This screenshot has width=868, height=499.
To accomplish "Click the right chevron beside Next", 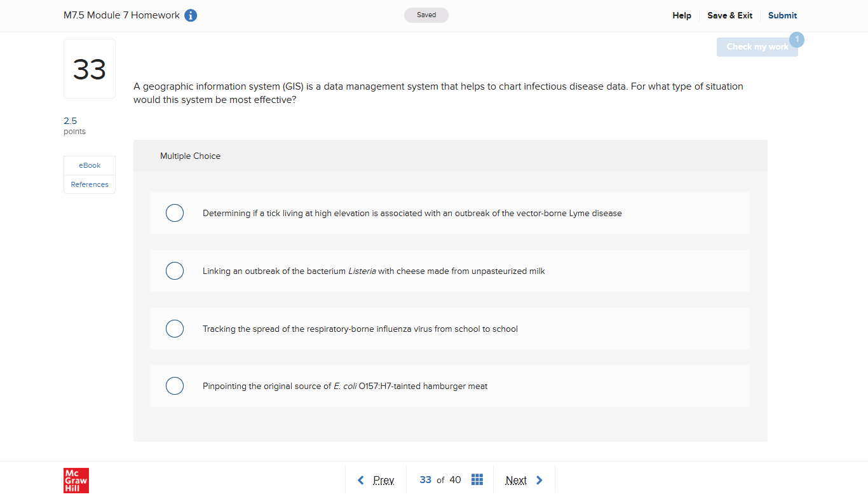I will pos(539,479).
